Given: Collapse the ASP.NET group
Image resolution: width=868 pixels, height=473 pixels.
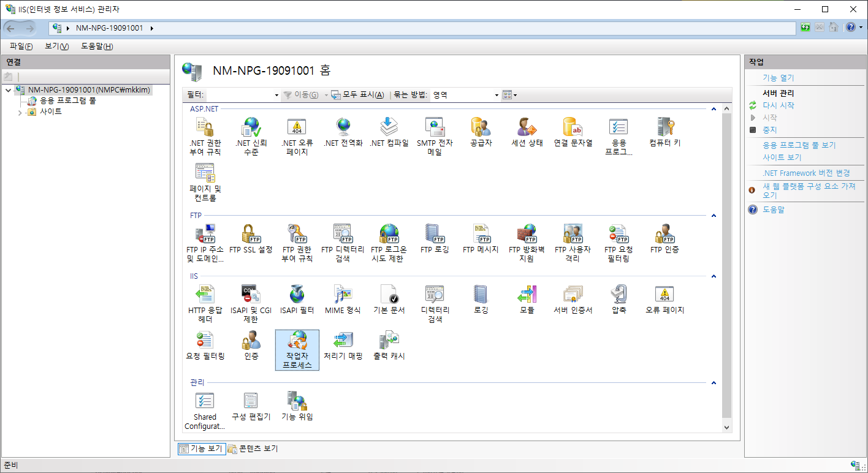Looking at the screenshot, I should click(713, 109).
